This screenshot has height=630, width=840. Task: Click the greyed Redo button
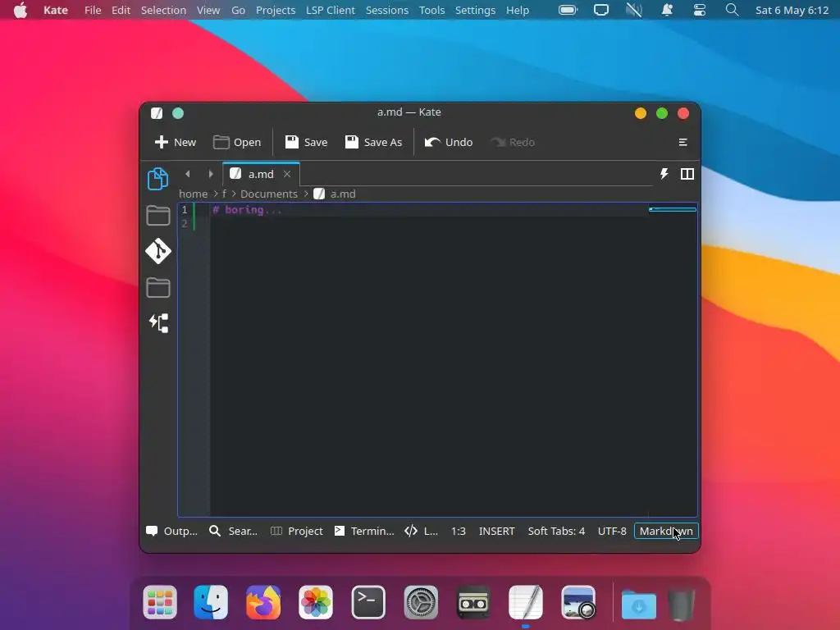(513, 142)
